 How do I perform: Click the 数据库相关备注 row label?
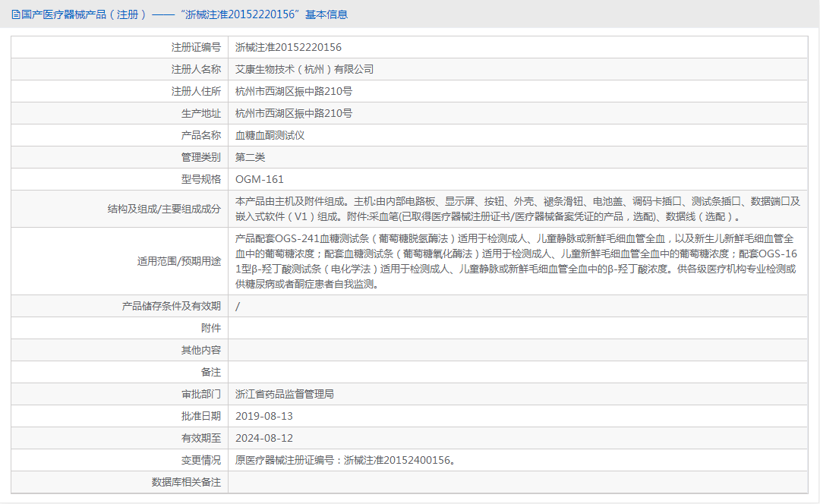tap(186, 482)
